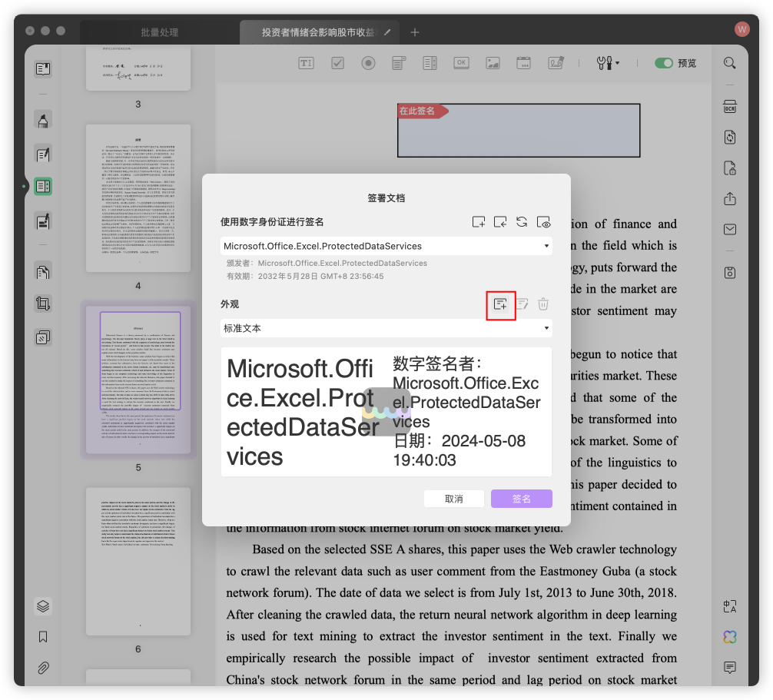This screenshot has height=700, width=773.
Task: Open the Bookmarks panel
Action: [43, 637]
